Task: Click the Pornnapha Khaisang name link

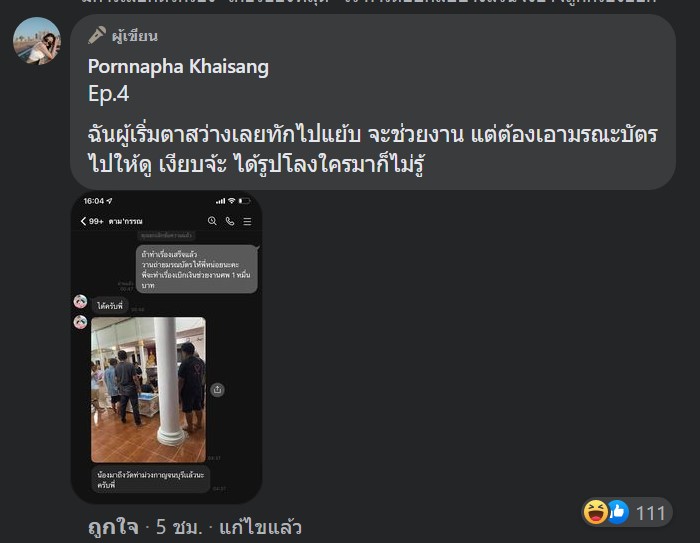Action: 178,67
